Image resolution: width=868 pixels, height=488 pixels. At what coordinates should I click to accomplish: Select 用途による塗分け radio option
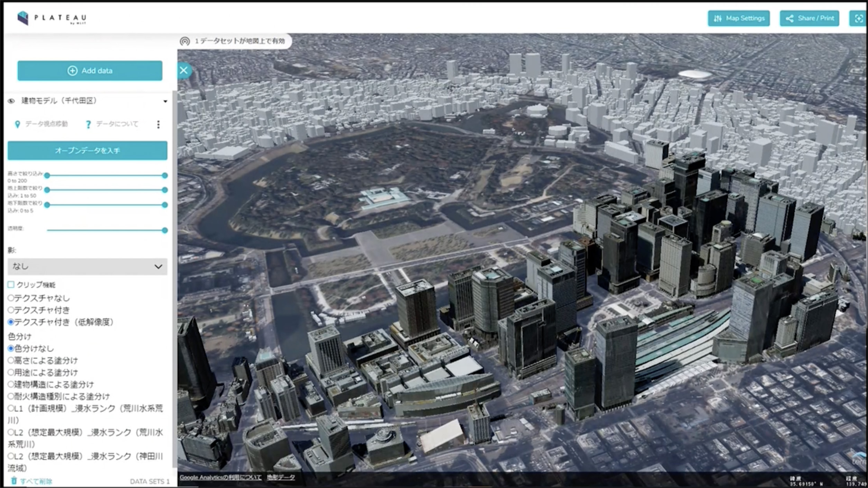(11, 372)
